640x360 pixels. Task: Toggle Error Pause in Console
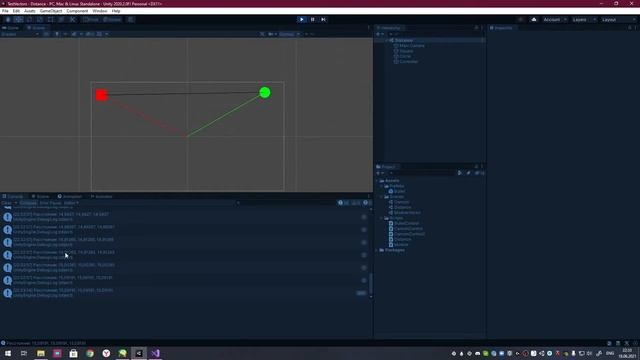pyautogui.click(x=50, y=203)
